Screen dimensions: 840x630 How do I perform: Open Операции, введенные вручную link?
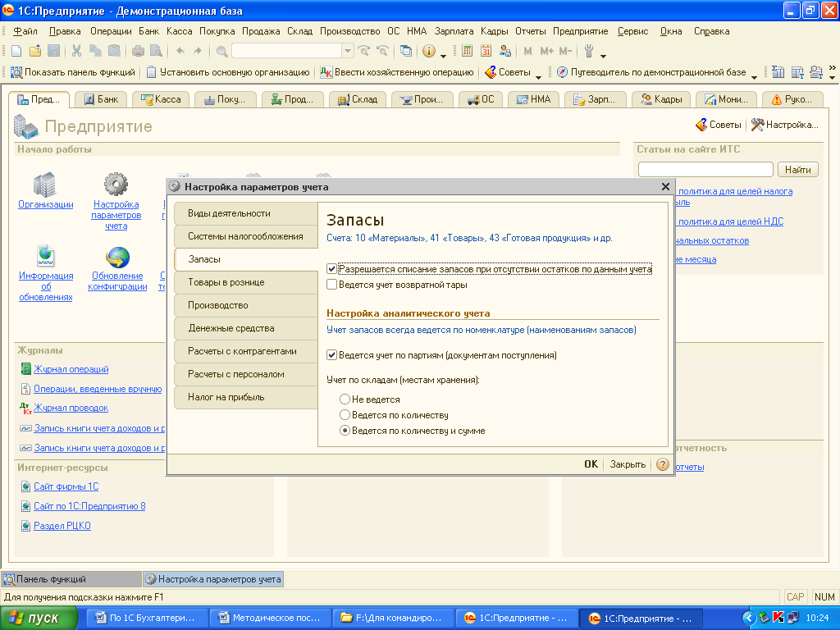pos(98,389)
